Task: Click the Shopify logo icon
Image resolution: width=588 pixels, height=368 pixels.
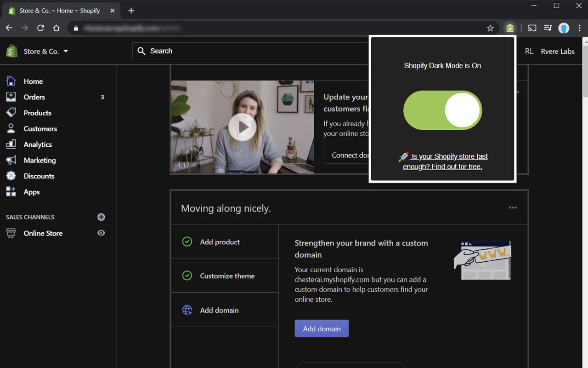Action: [10, 51]
